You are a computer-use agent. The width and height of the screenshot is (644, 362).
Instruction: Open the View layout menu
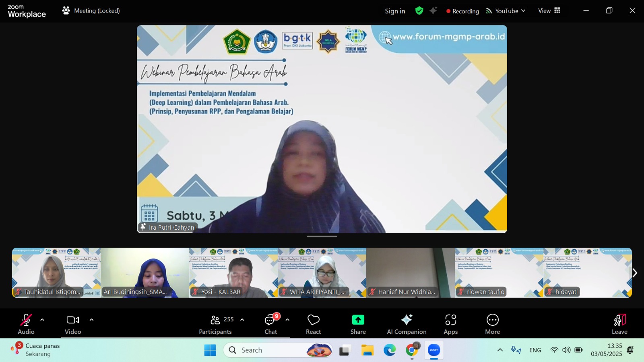[549, 11]
